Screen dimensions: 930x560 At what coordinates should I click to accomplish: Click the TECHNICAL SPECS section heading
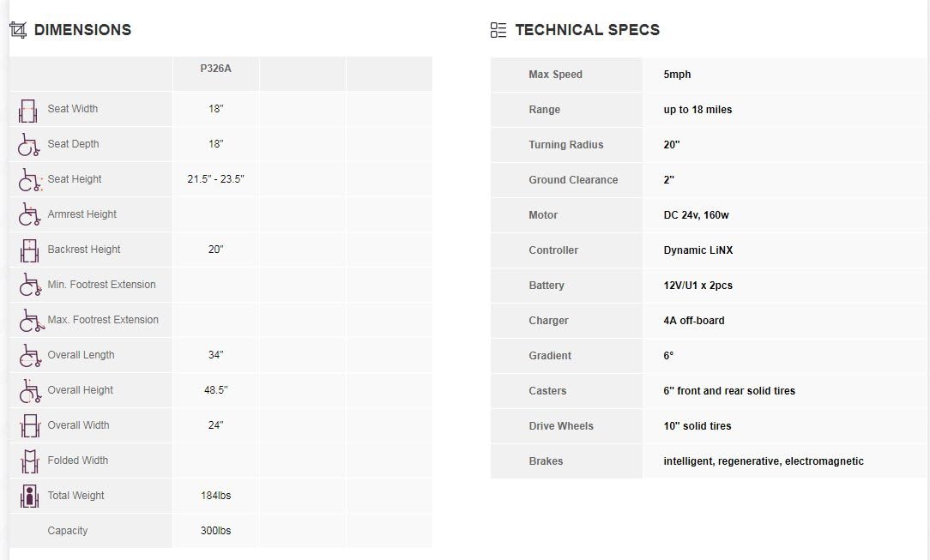coord(587,30)
